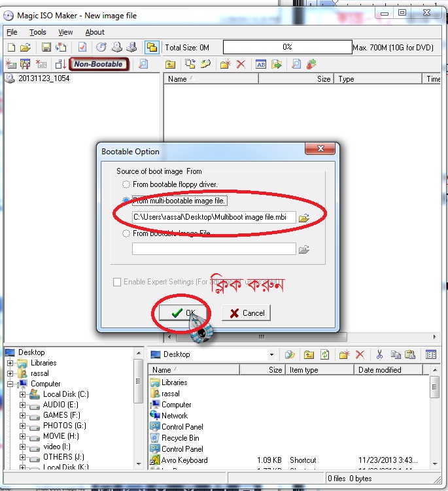This screenshot has width=448, height=491.
Task: Select Network in the Desktop list
Action: tap(175, 416)
